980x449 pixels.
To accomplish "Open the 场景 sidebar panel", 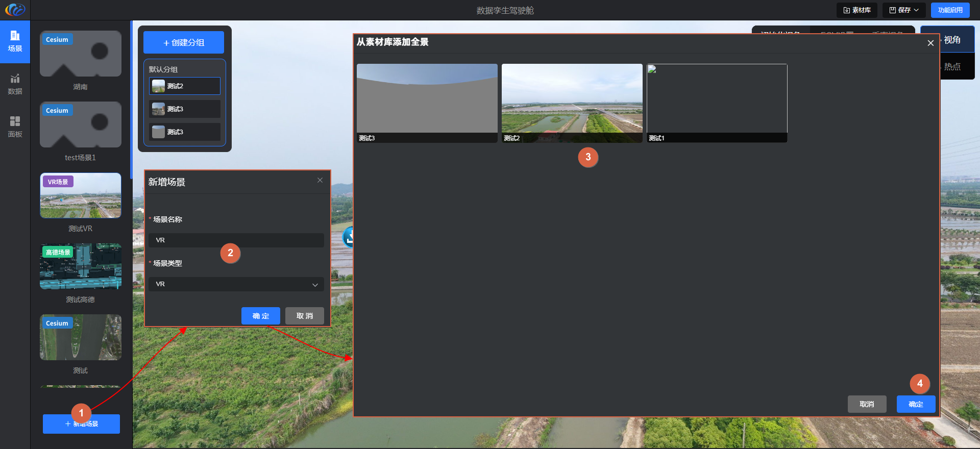I will (x=15, y=42).
